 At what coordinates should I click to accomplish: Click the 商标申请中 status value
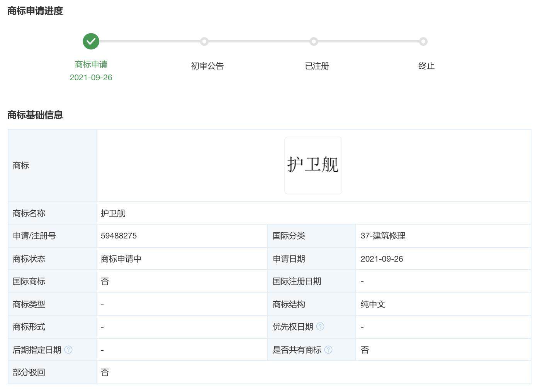(121, 259)
